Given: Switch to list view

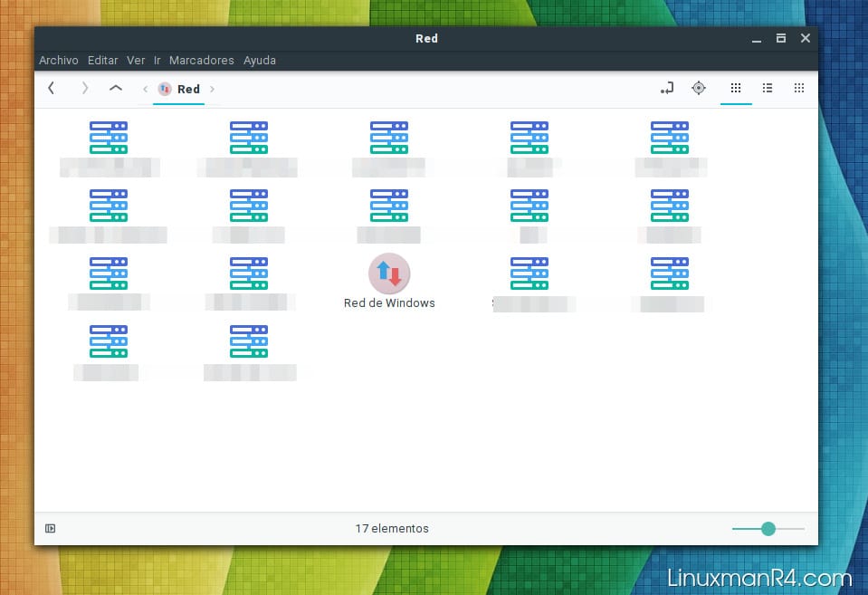Looking at the screenshot, I should (x=768, y=89).
